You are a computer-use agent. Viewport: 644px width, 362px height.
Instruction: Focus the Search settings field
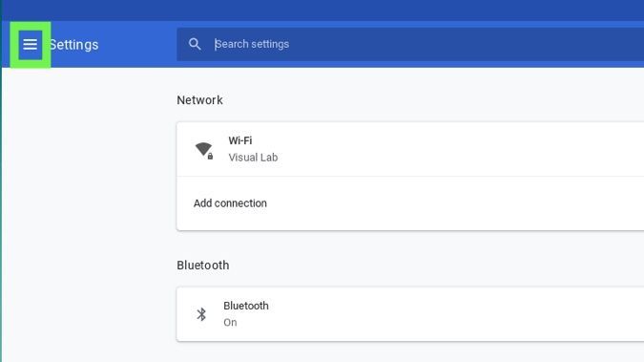[410, 45]
